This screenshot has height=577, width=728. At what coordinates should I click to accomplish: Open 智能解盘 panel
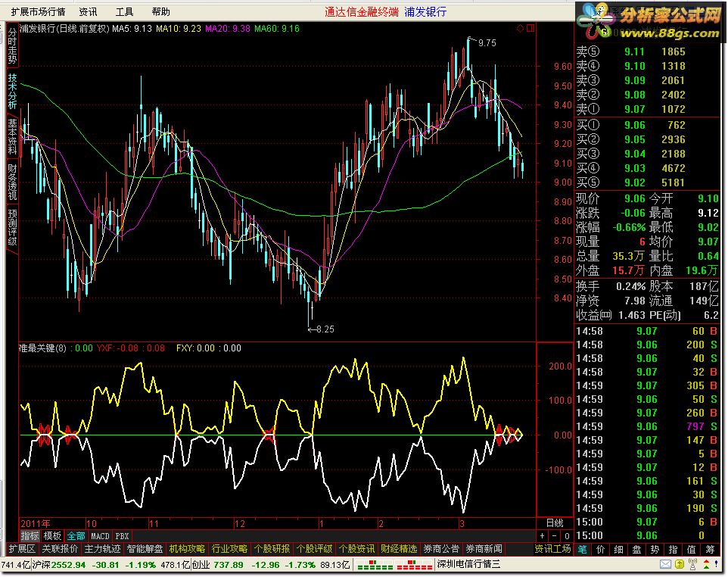145,549
